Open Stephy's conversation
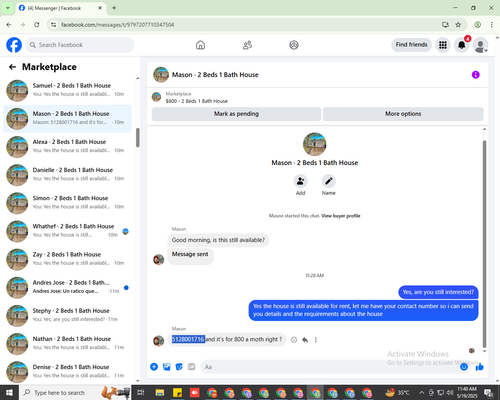The height and width of the screenshot is (400, 500). click(67, 315)
